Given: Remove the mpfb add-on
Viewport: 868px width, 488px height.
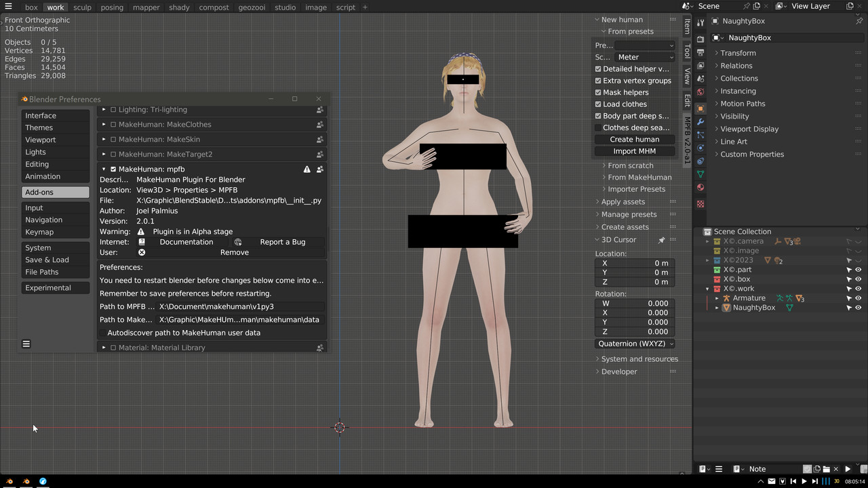Looking at the screenshot, I should 231,253.
